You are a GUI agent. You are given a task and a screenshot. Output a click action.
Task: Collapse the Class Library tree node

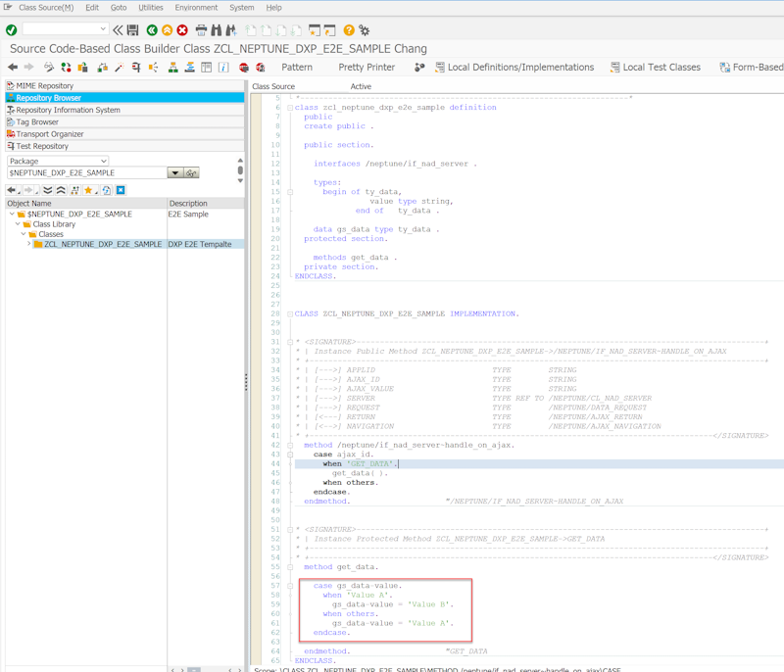pos(18,223)
